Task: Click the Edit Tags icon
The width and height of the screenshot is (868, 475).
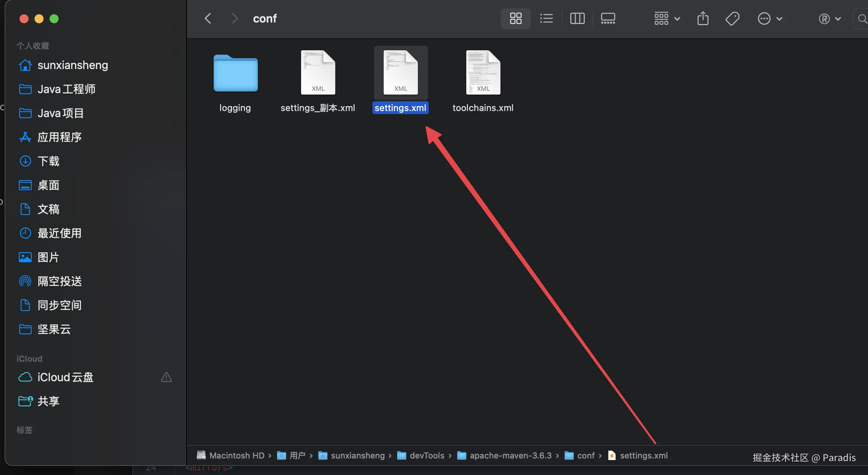Action: (x=732, y=18)
